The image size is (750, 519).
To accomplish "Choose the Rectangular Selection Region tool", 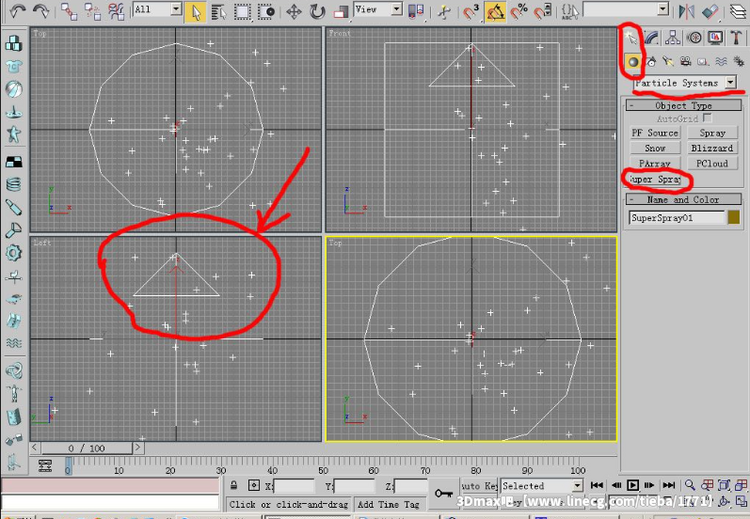I will (x=243, y=12).
